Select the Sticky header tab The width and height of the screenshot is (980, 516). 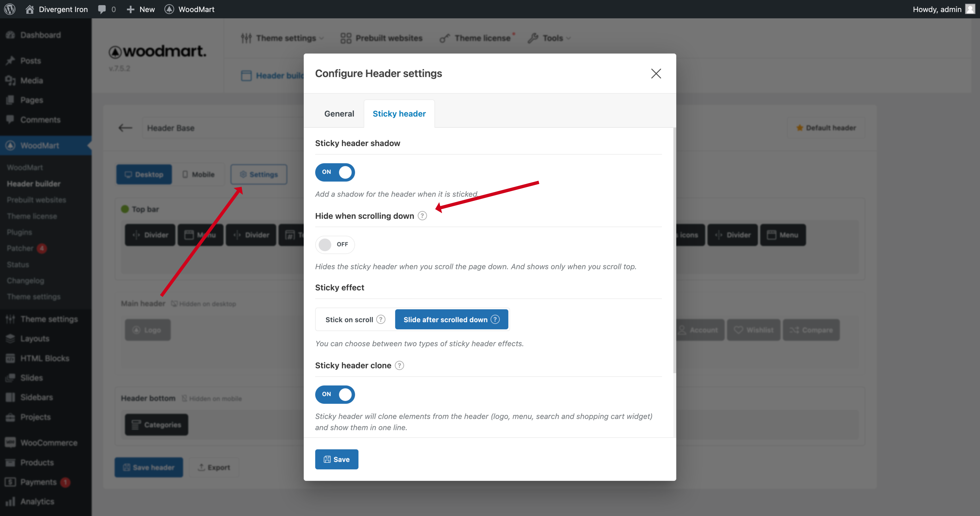click(x=399, y=113)
